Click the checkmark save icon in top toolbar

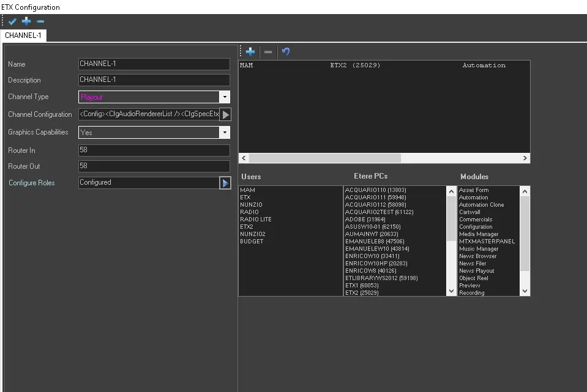pyautogui.click(x=12, y=21)
